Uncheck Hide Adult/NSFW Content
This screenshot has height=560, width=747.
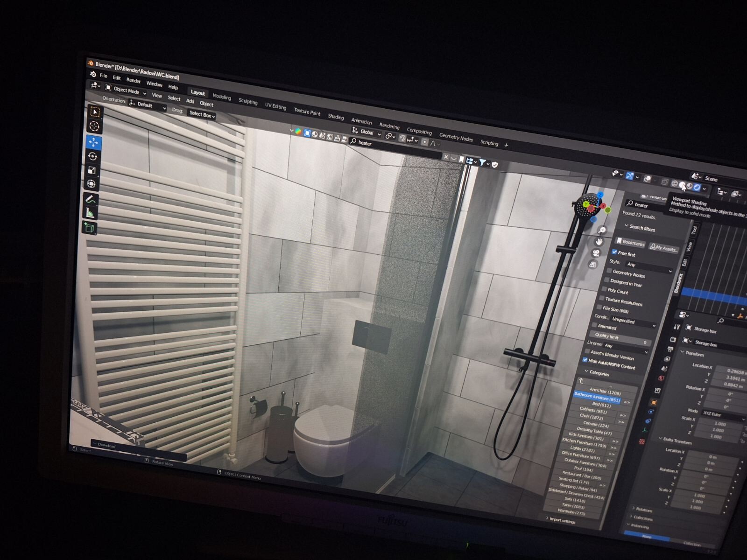click(x=585, y=360)
